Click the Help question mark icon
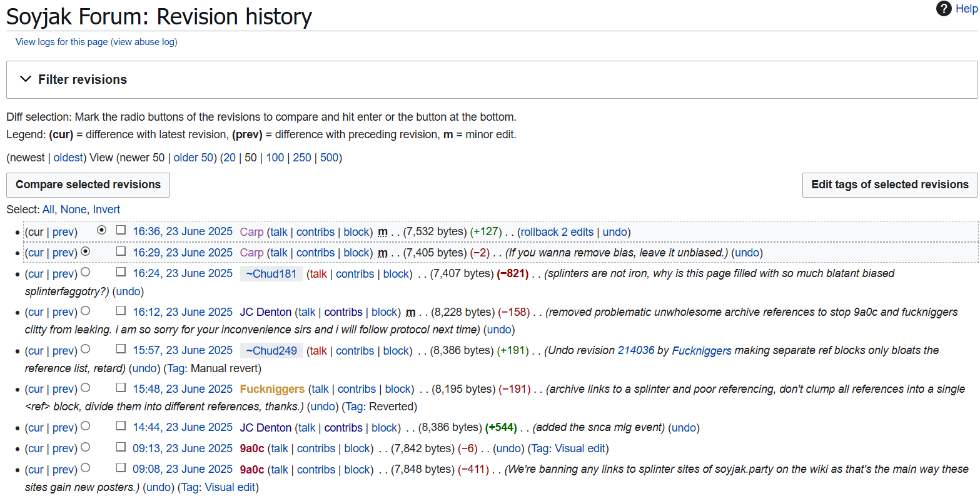The height and width of the screenshot is (496, 980). point(944,9)
